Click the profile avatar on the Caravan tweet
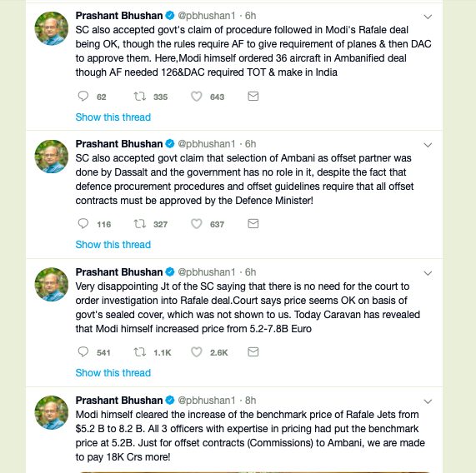Screen dimensions: 476x473 52,285
